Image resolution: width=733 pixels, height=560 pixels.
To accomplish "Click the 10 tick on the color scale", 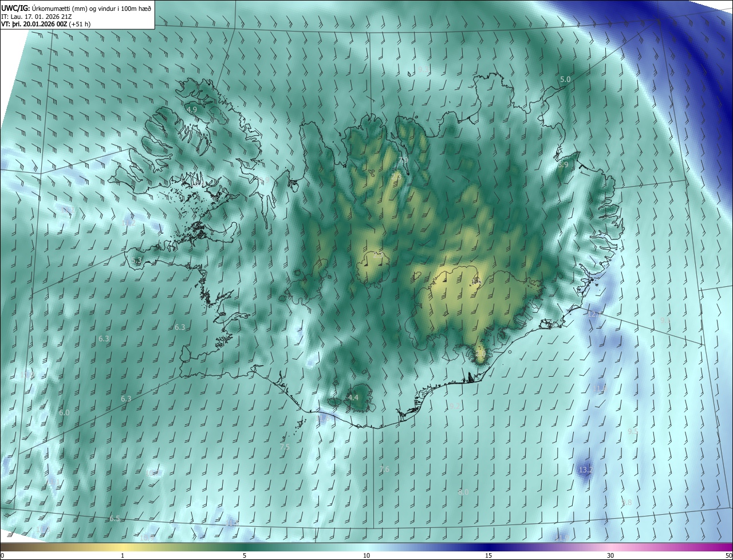I will click(366, 555).
